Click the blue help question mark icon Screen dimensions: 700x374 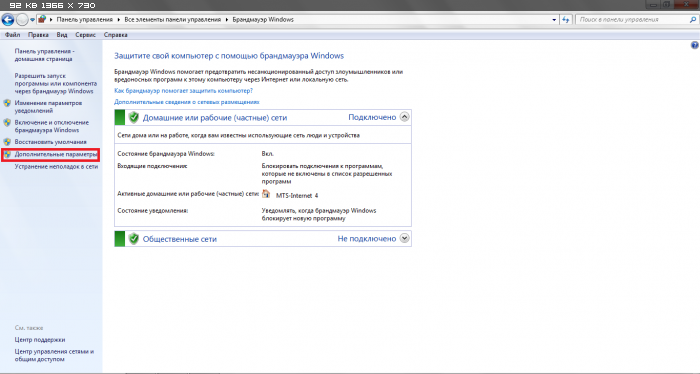pos(695,45)
